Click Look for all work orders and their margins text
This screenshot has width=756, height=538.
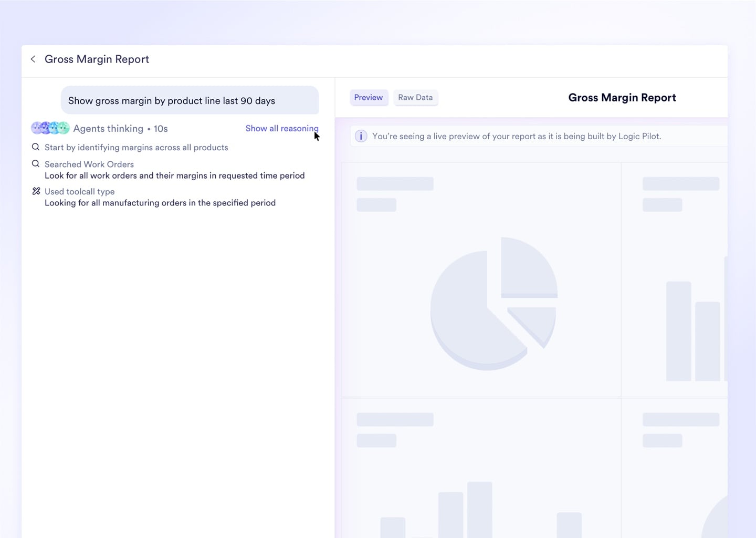(175, 175)
